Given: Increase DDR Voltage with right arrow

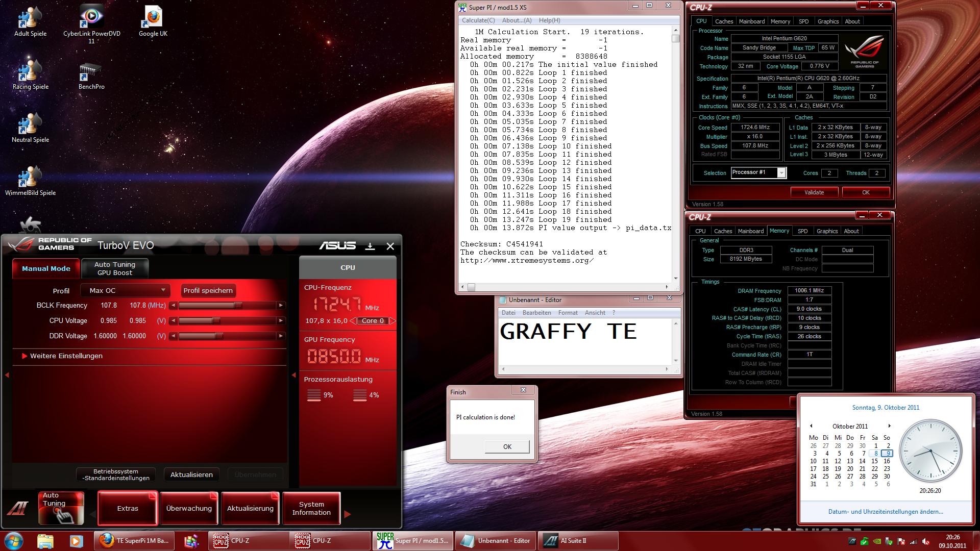Looking at the screenshot, I should pos(281,336).
